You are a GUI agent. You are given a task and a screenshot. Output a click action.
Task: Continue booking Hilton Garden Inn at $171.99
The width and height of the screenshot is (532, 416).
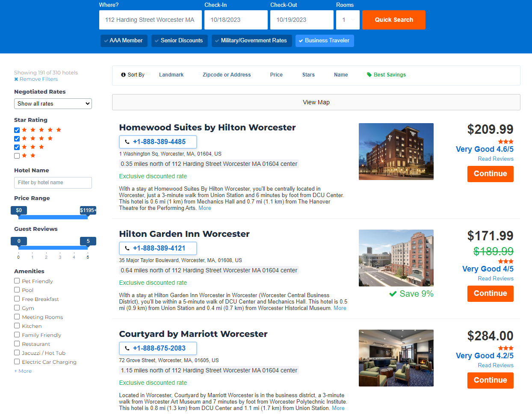[x=491, y=294]
